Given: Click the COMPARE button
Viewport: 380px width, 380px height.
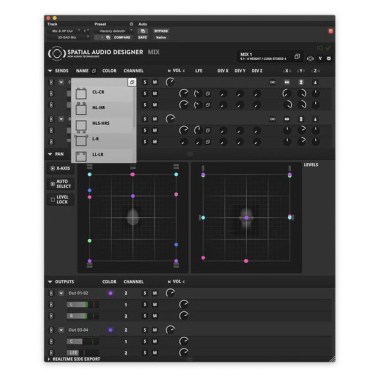Looking at the screenshot, I should (122, 38).
